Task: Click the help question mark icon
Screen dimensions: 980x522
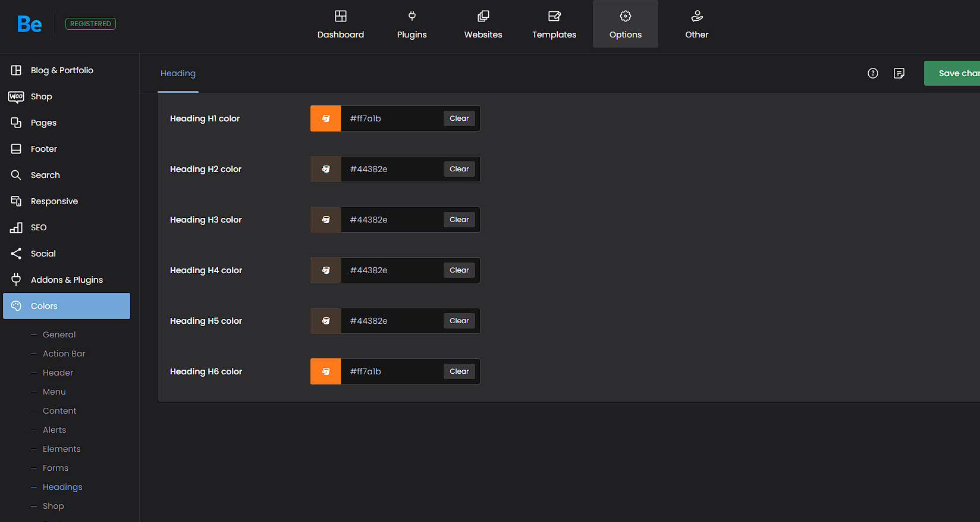Action: [x=873, y=73]
